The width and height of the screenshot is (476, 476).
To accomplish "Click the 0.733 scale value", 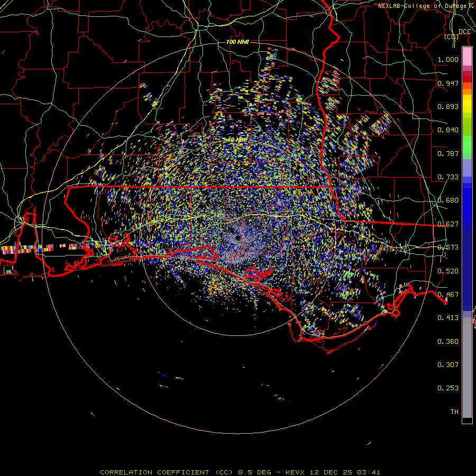I will pyautogui.click(x=448, y=177).
